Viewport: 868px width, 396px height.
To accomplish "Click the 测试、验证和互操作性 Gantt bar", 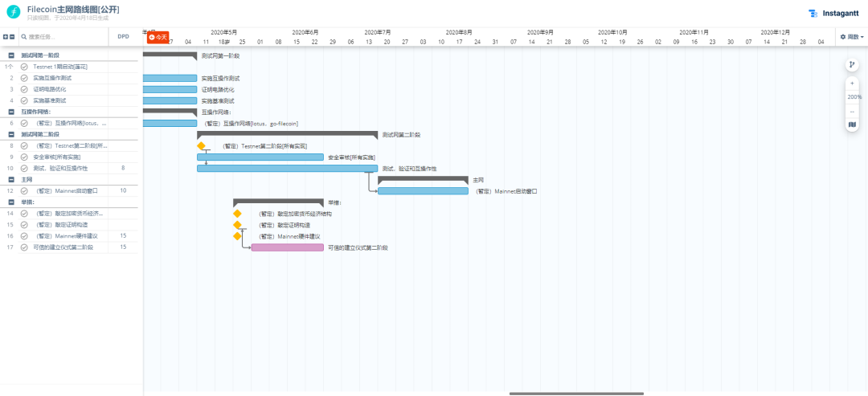I will 287,168.
